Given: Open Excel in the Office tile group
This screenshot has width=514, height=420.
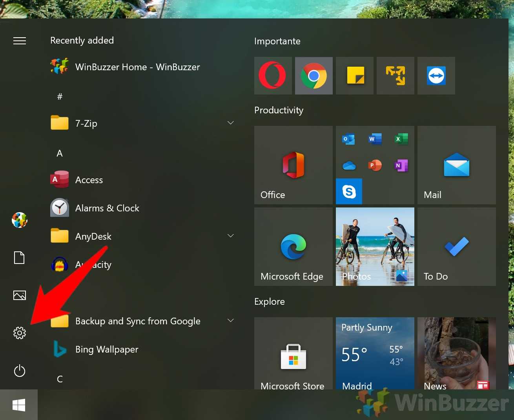Looking at the screenshot, I should coord(401,139).
